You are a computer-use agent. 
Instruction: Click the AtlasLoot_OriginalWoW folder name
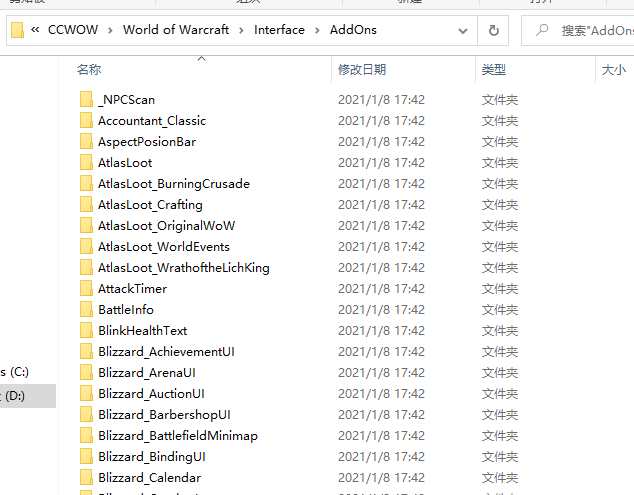point(167,226)
